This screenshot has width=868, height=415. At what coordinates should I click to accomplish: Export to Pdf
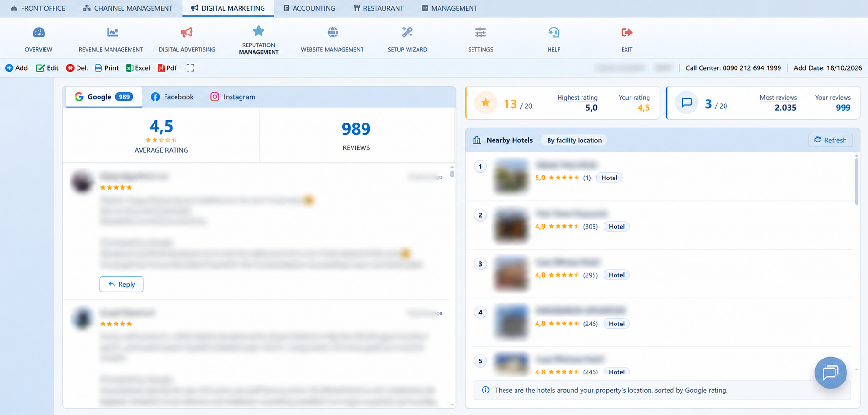[167, 68]
